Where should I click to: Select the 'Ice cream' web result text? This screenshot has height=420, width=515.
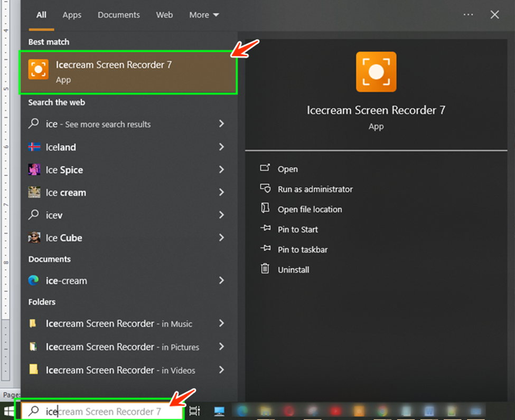(x=65, y=193)
